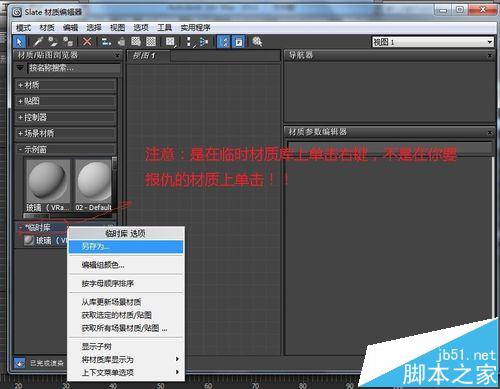500x389 pixels.
Task: Collapse the - 示例窗 group
Action: [66, 149]
